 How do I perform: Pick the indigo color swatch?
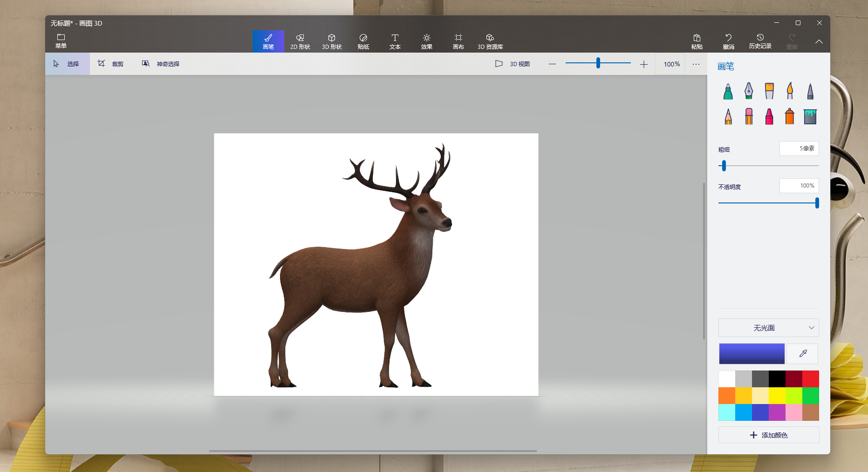[760, 412]
